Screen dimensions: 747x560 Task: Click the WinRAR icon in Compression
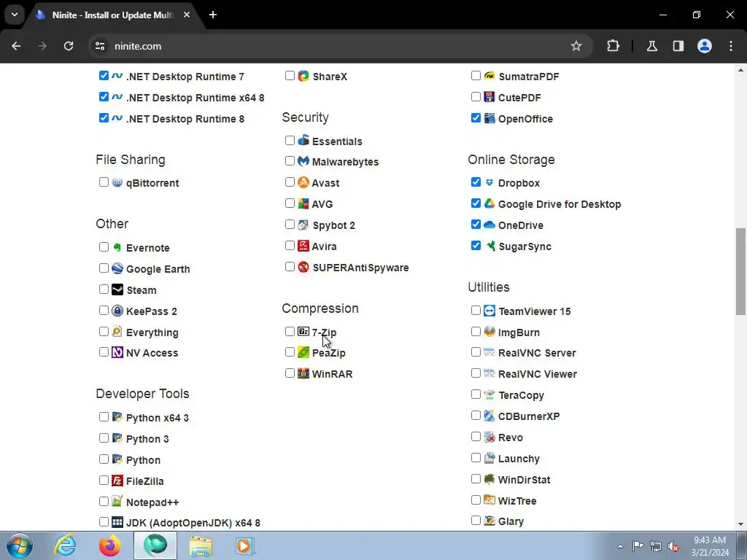click(303, 373)
